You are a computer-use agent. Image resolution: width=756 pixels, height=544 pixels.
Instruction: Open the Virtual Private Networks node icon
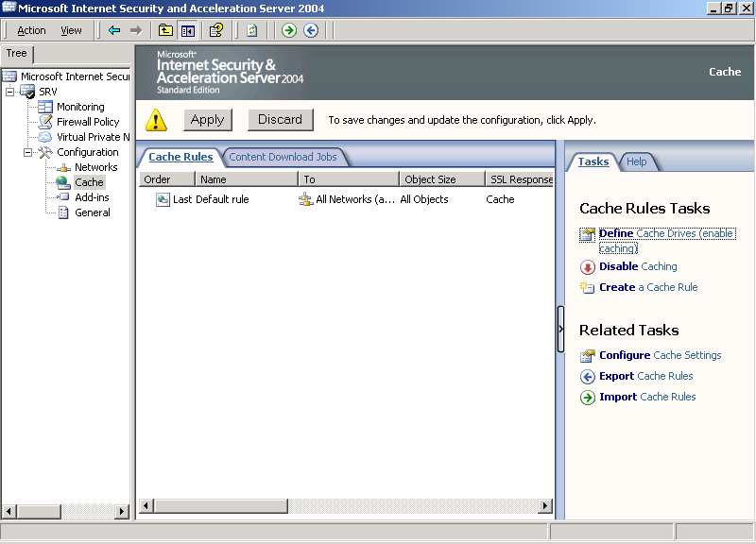coord(44,137)
